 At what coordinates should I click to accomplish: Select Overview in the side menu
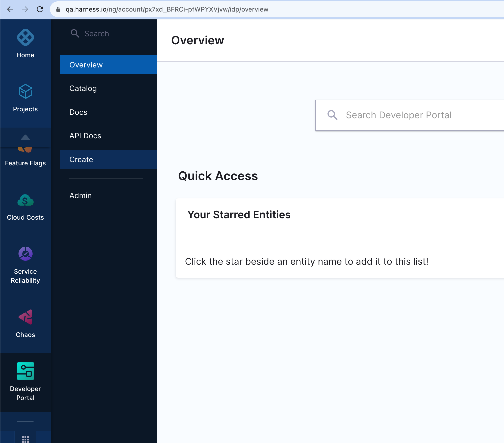pos(86,65)
